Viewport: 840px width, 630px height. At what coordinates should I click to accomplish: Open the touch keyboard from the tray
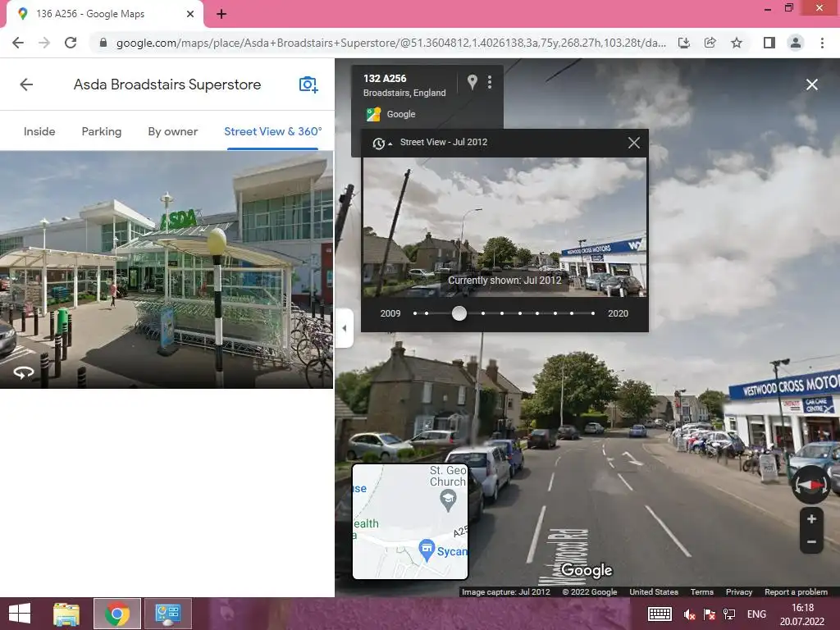[660, 614]
